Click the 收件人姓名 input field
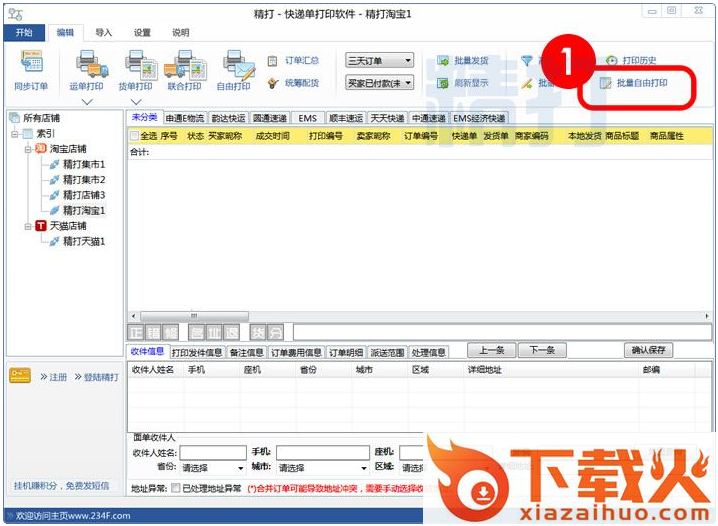Viewport: 718px width, 526px height. click(x=213, y=453)
